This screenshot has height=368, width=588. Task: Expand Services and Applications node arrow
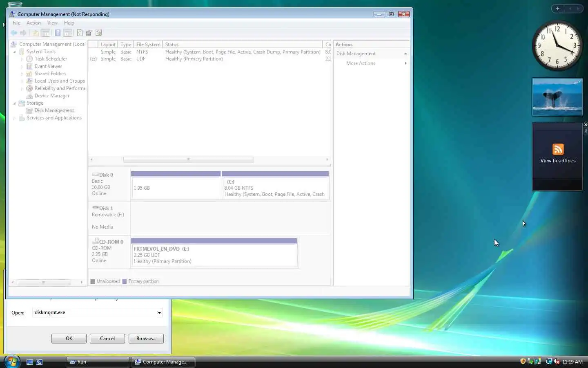tap(15, 118)
